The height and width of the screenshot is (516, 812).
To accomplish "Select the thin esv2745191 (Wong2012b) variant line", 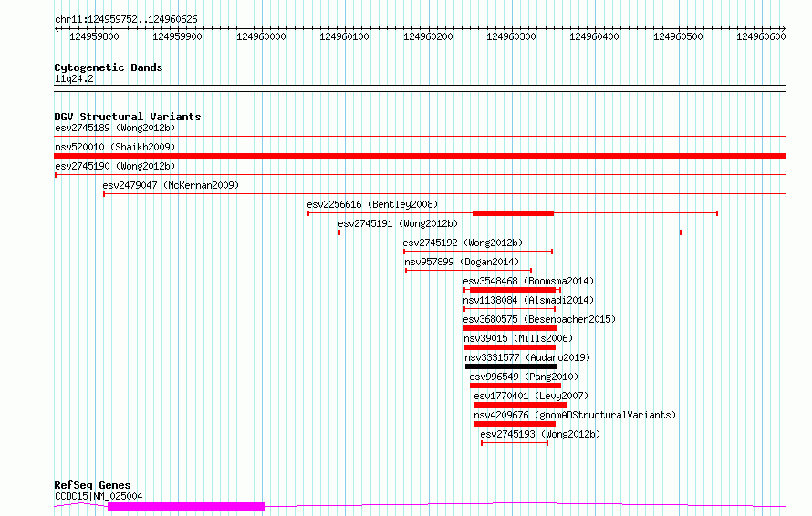I will tap(510, 232).
